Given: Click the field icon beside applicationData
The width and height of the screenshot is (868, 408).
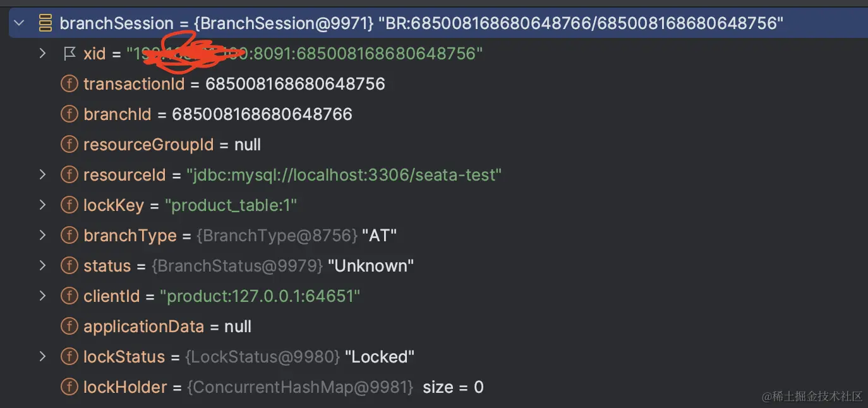Looking at the screenshot, I should [69, 326].
